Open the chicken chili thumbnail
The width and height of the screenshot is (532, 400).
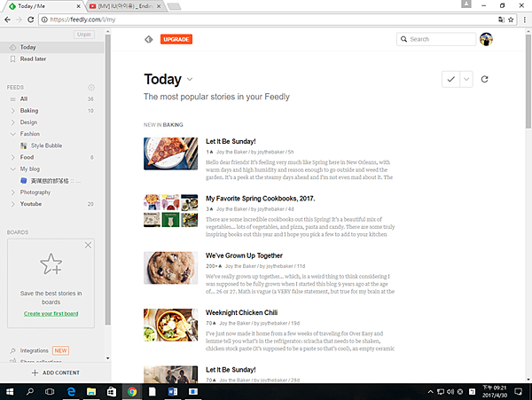[x=170, y=325]
